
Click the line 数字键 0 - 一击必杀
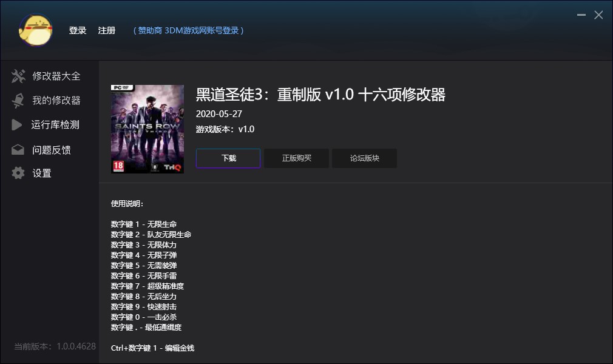[x=144, y=317]
